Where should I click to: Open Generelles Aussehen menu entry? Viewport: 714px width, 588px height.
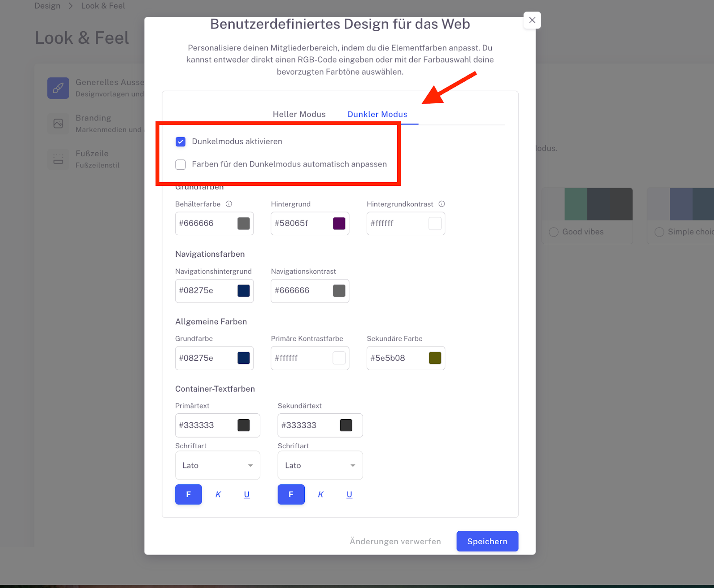(96, 88)
